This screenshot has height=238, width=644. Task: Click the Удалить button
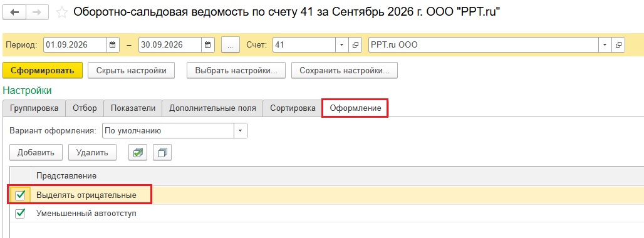point(92,153)
